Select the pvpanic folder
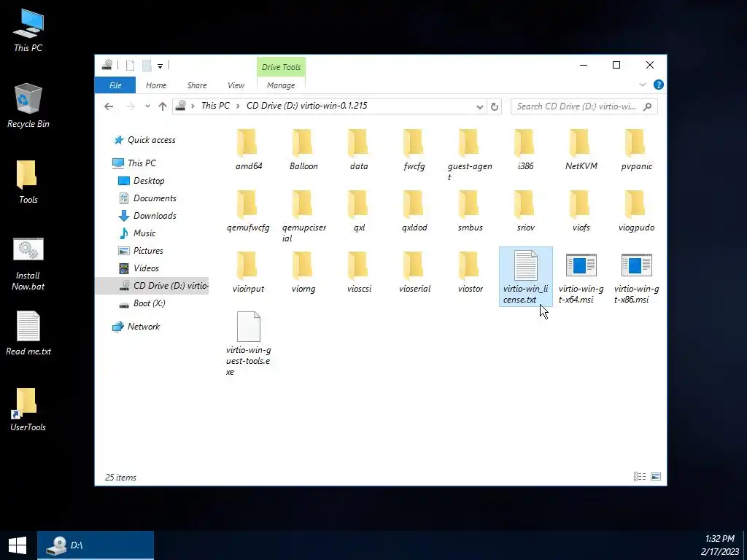747x560 pixels. pyautogui.click(x=636, y=149)
